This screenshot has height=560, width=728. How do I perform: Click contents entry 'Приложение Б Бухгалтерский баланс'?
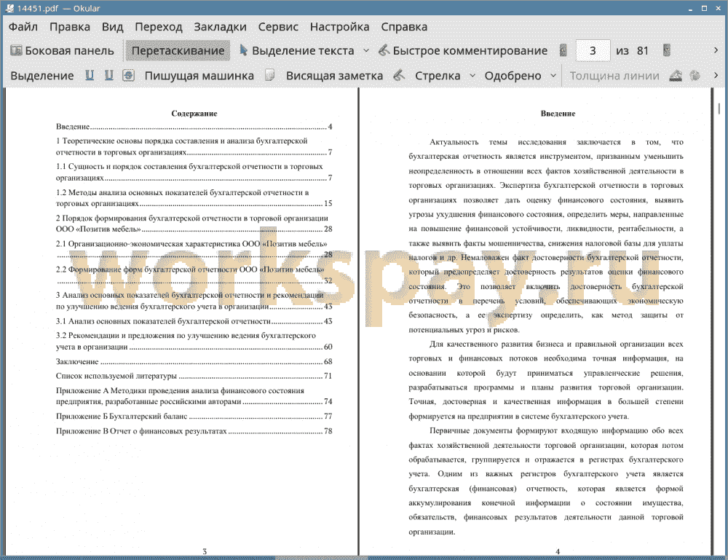(194, 417)
